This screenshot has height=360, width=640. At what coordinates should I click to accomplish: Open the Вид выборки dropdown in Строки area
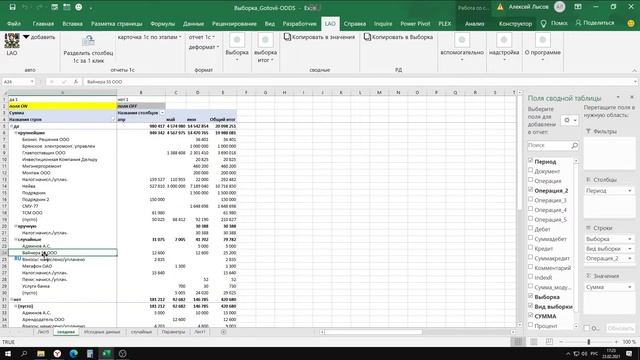(629, 249)
